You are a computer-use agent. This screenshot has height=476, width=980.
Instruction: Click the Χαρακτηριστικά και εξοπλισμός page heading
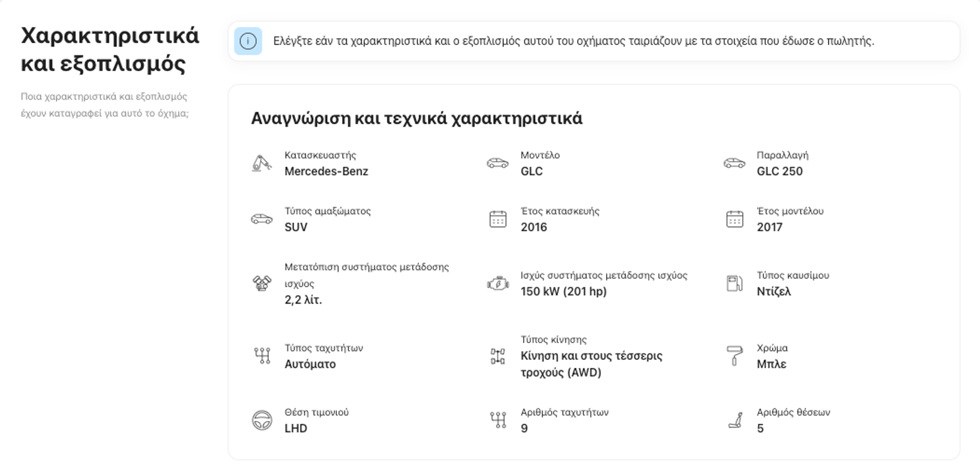[110, 49]
